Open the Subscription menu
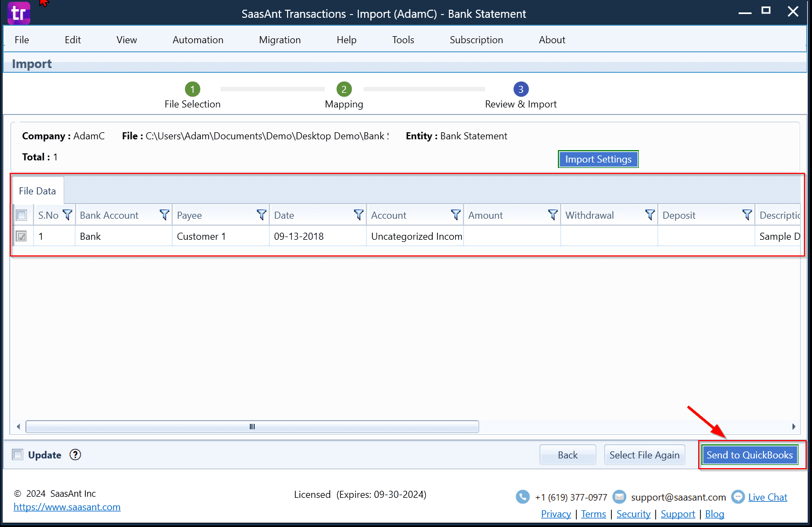 [x=476, y=40]
